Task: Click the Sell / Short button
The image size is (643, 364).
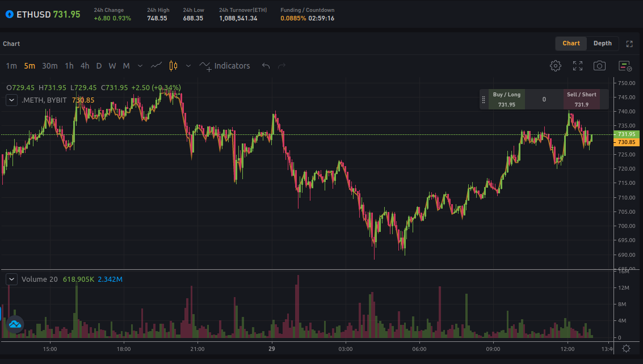Action: (582, 99)
